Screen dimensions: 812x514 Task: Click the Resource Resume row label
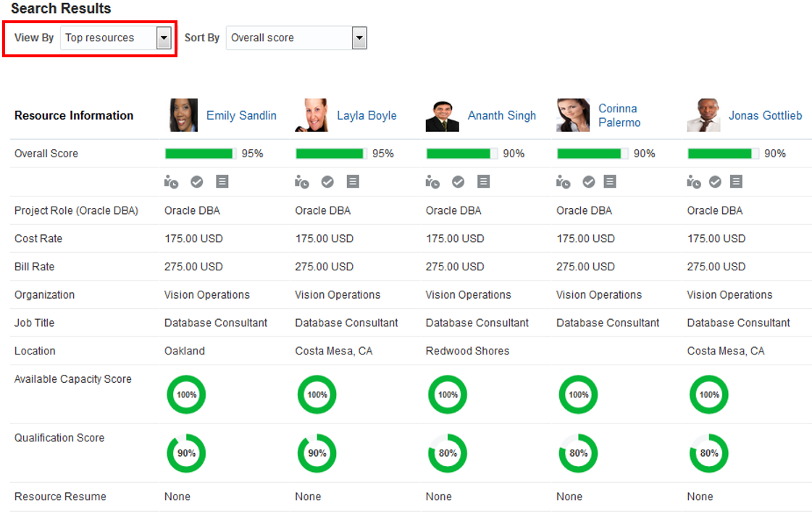(60, 497)
